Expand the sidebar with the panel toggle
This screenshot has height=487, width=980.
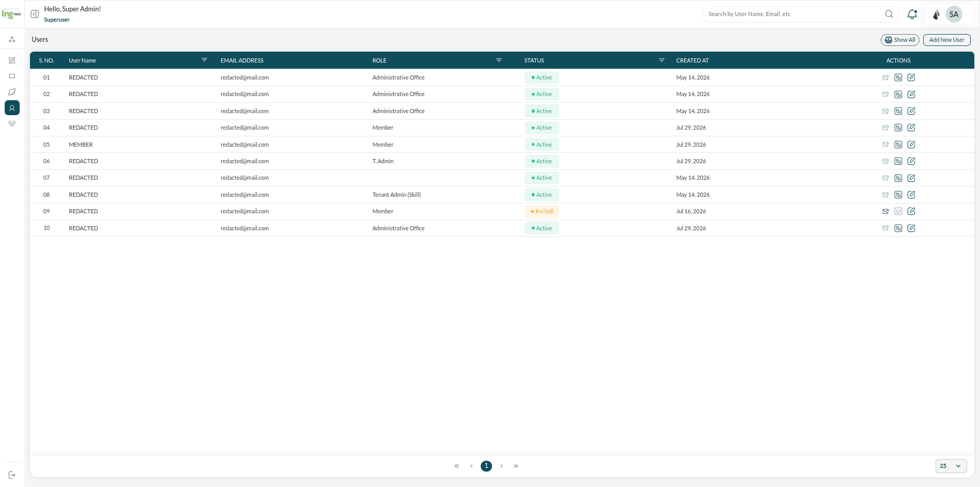35,14
